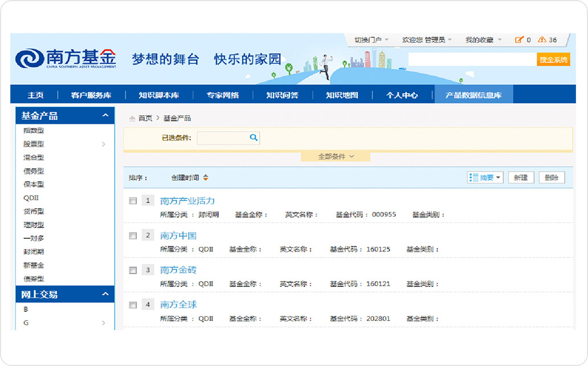Open the 知识问答 navigation tab
This screenshot has width=588, height=366.
pyautogui.click(x=282, y=95)
